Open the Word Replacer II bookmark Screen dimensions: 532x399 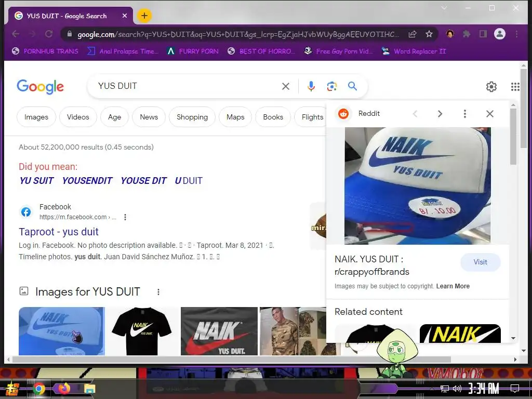click(x=414, y=51)
